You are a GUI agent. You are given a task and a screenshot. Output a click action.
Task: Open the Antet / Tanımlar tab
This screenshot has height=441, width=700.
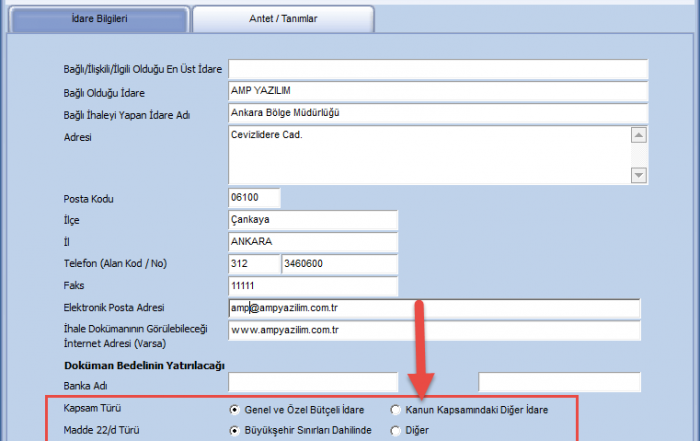(x=283, y=19)
